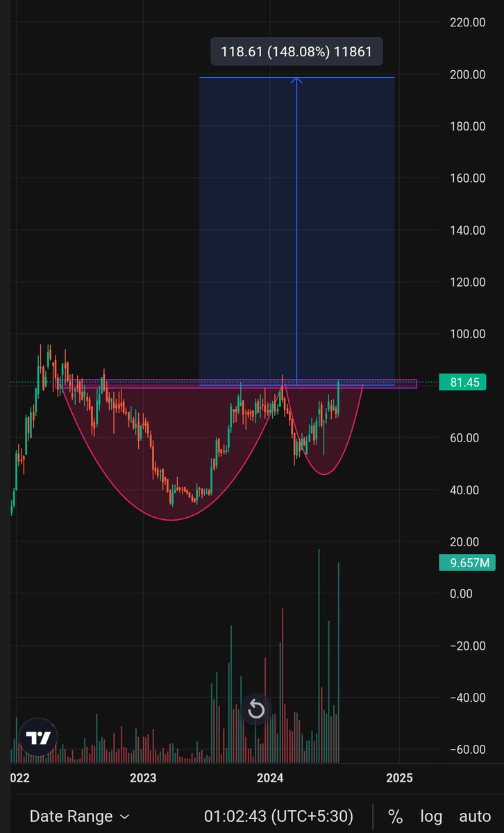504x833 pixels.
Task: Click the 140.00 price axis label
Action: pyautogui.click(x=467, y=230)
